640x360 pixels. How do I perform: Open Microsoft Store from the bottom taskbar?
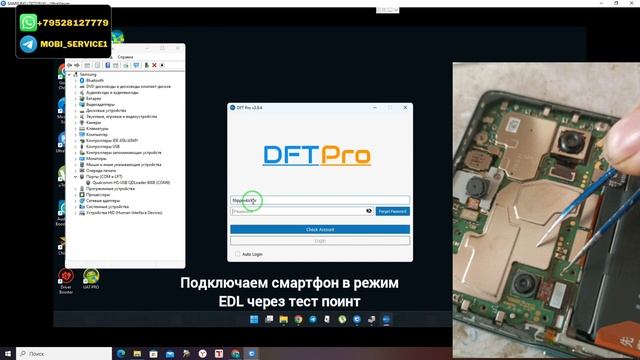153,353
